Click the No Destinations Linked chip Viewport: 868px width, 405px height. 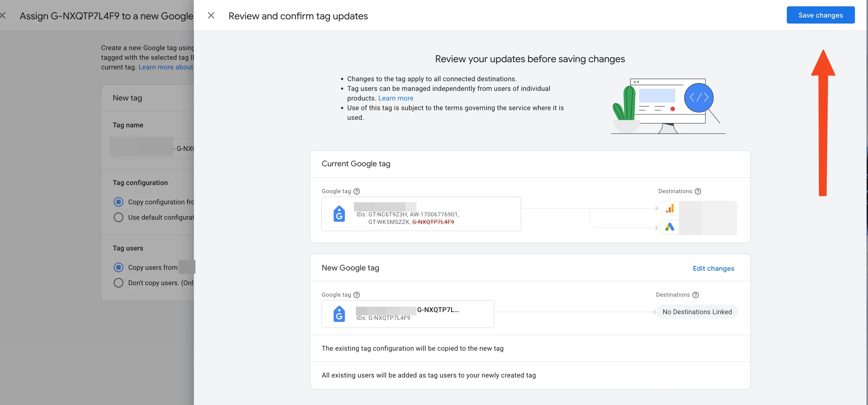coord(697,312)
